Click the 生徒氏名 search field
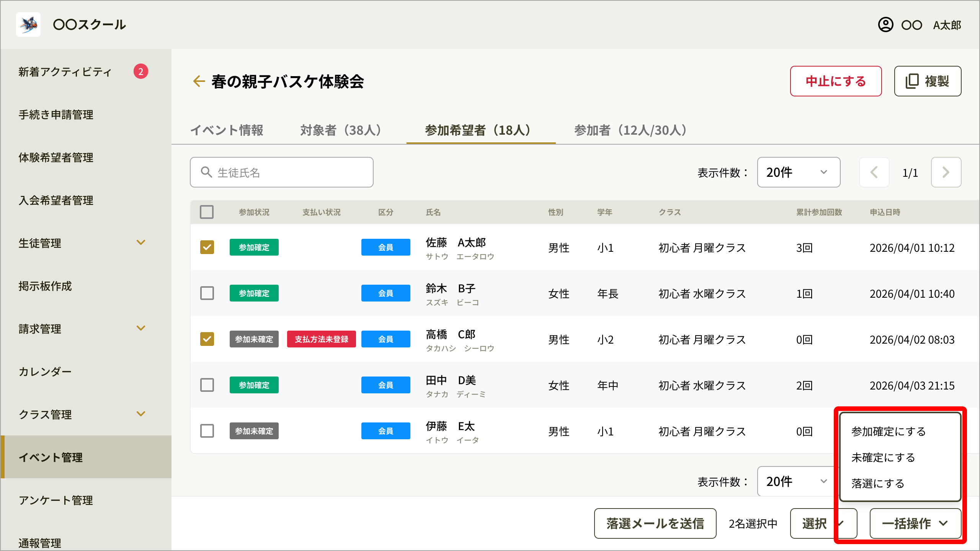980x551 pixels. (x=282, y=172)
